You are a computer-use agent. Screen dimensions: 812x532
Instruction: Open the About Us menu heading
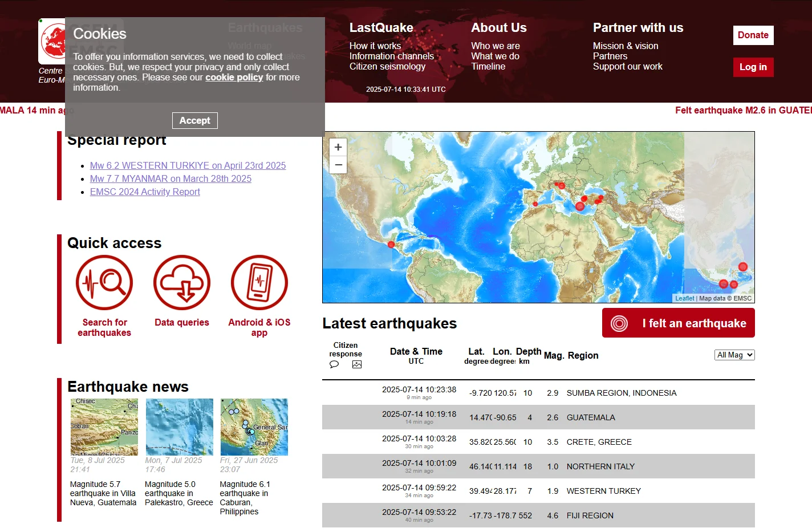tap(499, 27)
